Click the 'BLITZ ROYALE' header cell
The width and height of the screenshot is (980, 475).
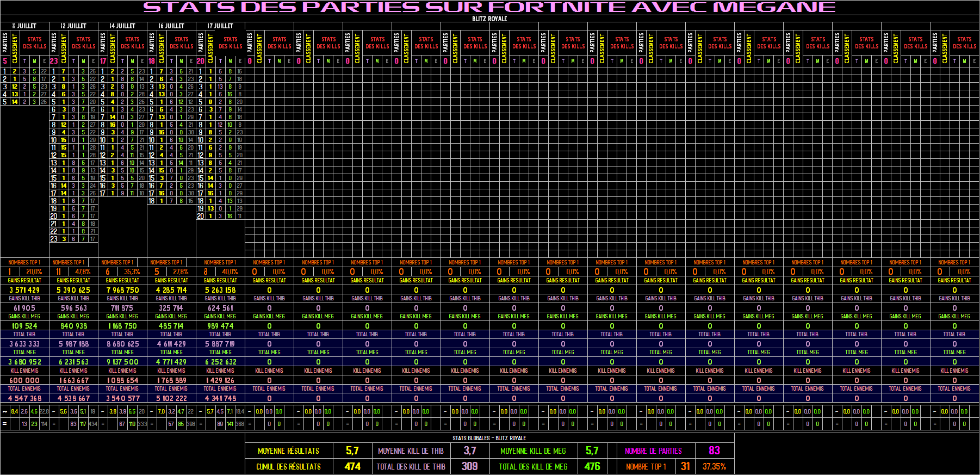489,18
